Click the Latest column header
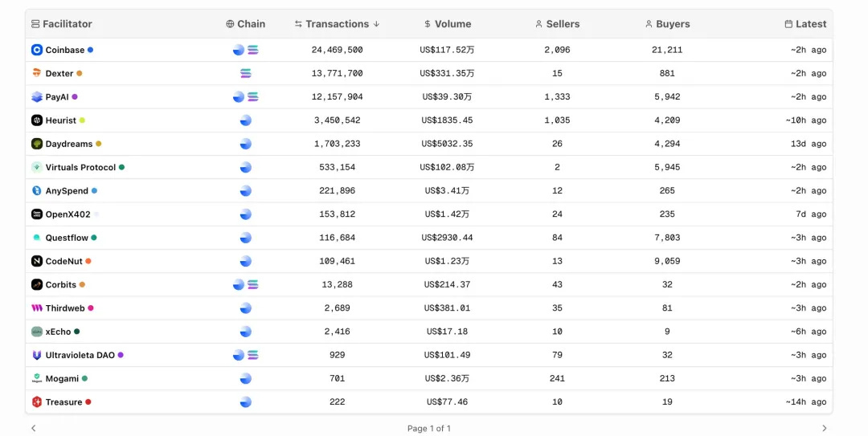 pos(805,24)
